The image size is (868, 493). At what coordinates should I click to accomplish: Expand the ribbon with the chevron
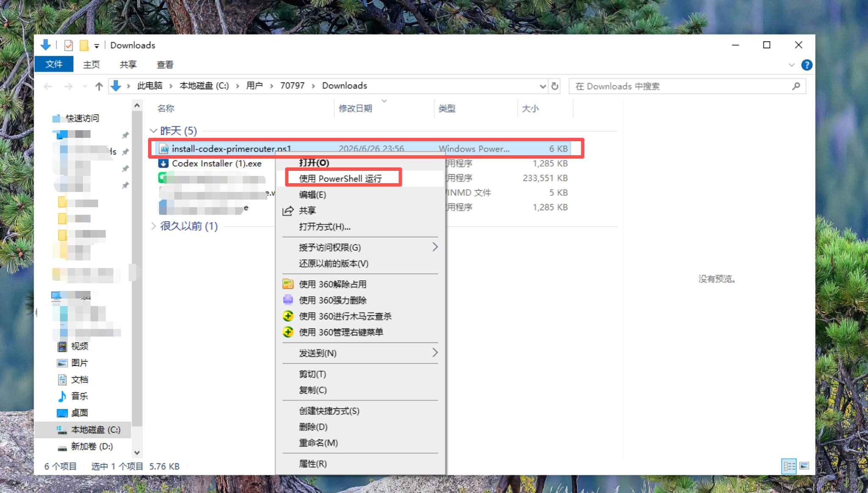[791, 65]
